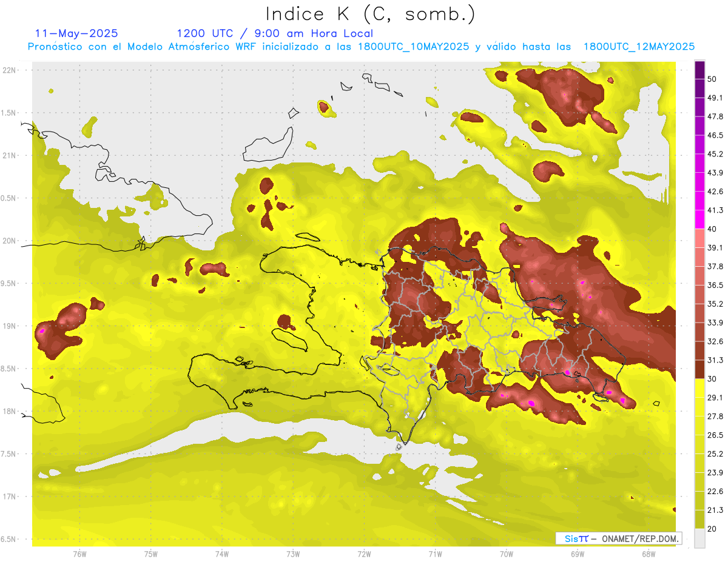Click the colorbar value "23.9"

pos(715,472)
